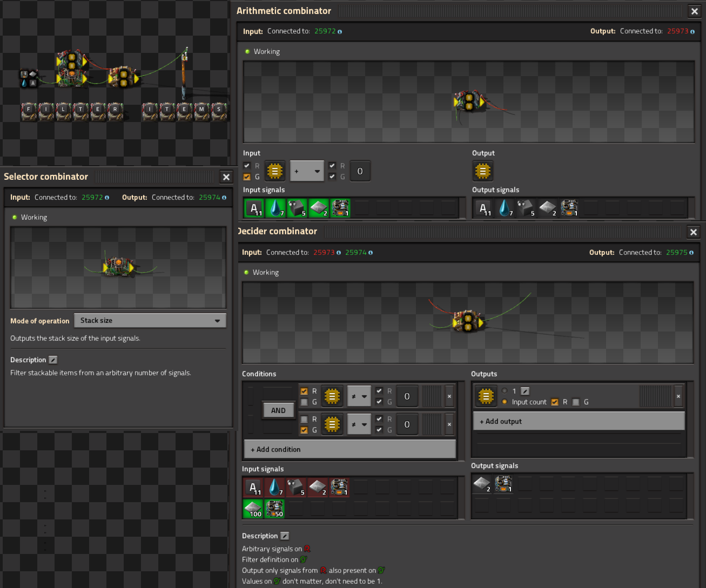The width and height of the screenshot is (706, 588).
Task: Click the first Decider condition constant 0 field
Action: pos(407,396)
